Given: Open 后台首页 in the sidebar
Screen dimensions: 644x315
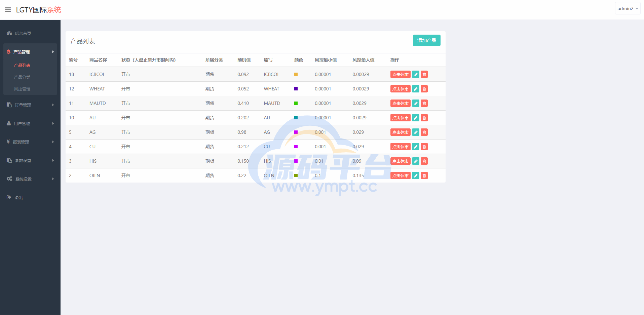Looking at the screenshot, I should 23,33.
